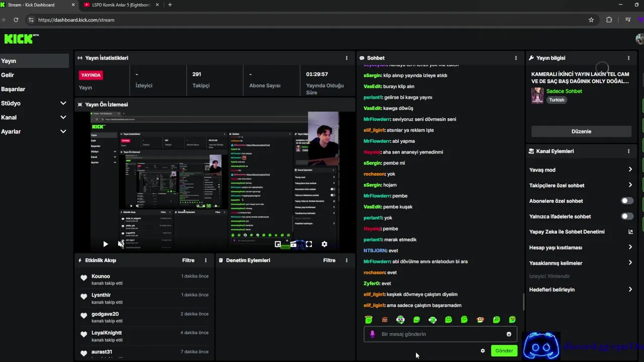Open picture-in-picture for stream preview
Image resolution: width=644 pixels, height=362 pixels.
(x=278, y=244)
